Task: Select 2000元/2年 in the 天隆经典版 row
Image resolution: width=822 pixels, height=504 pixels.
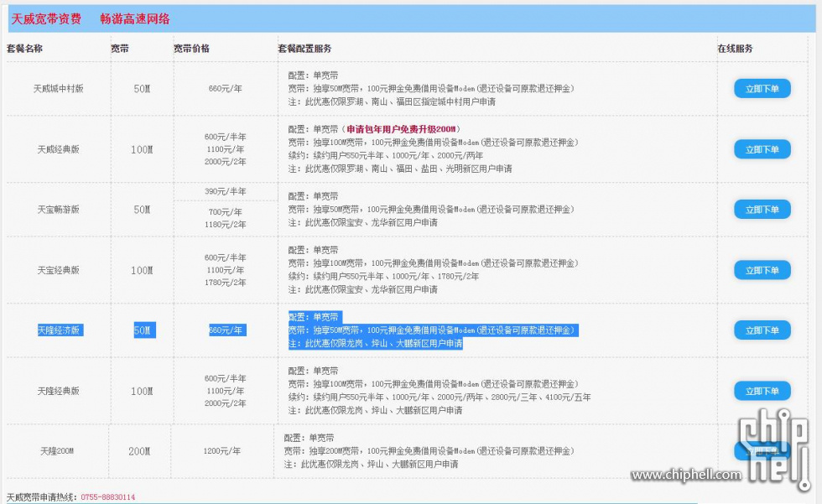Action: click(x=226, y=403)
